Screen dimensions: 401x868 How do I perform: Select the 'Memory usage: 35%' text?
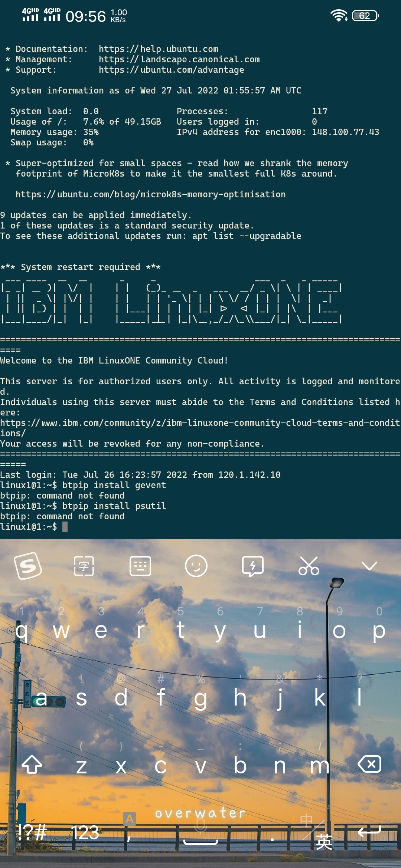[55, 132]
